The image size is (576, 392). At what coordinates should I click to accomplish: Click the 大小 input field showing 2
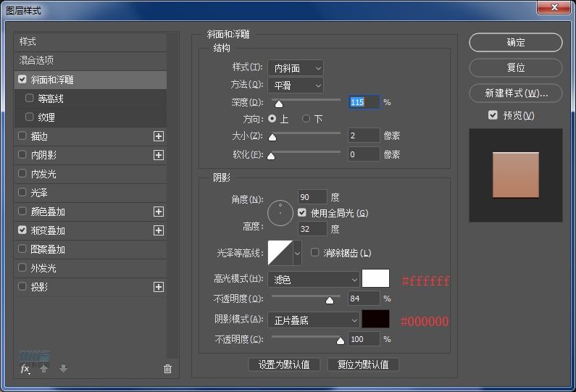[x=364, y=135]
